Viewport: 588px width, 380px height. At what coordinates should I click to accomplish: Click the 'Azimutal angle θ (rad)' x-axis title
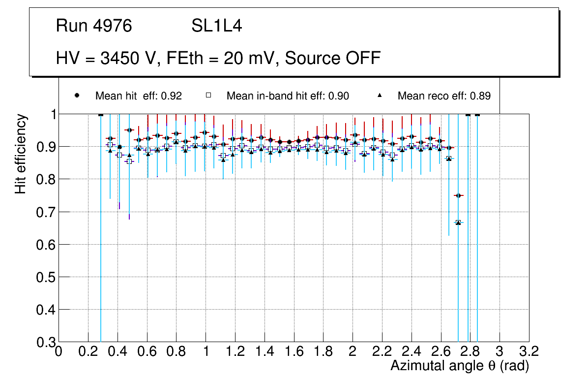point(460,366)
